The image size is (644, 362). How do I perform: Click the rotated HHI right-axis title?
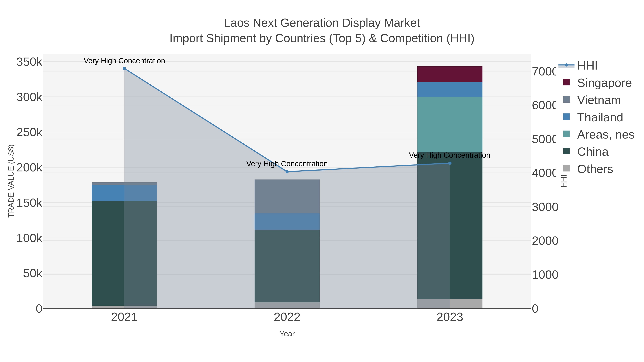click(x=564, y=181)
